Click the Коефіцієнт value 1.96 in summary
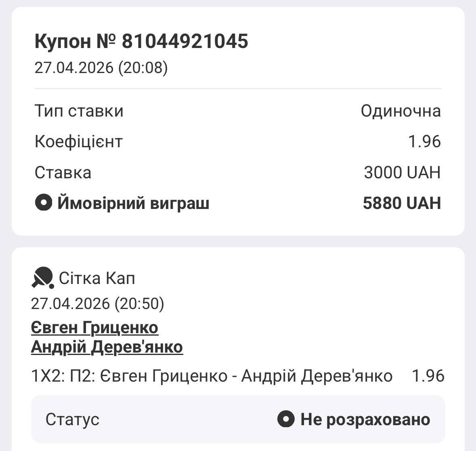 pyautogui.click(x=424, y=142)
